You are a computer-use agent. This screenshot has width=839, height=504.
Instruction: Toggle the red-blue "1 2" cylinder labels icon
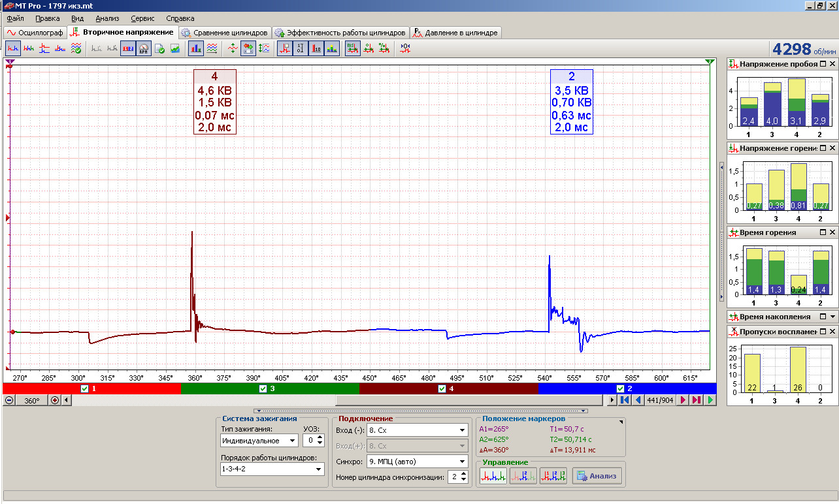(129, 48)
